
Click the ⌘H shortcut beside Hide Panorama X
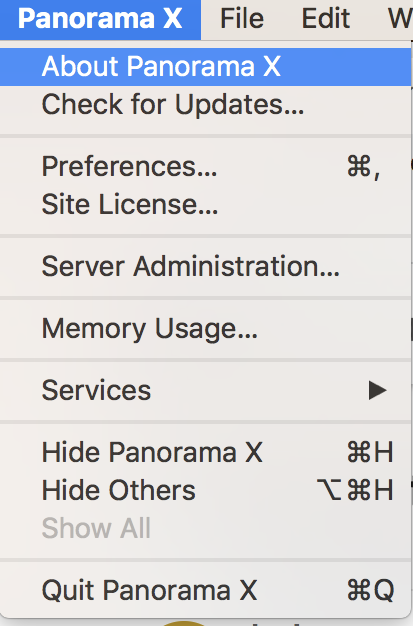[x=370, y=452]
